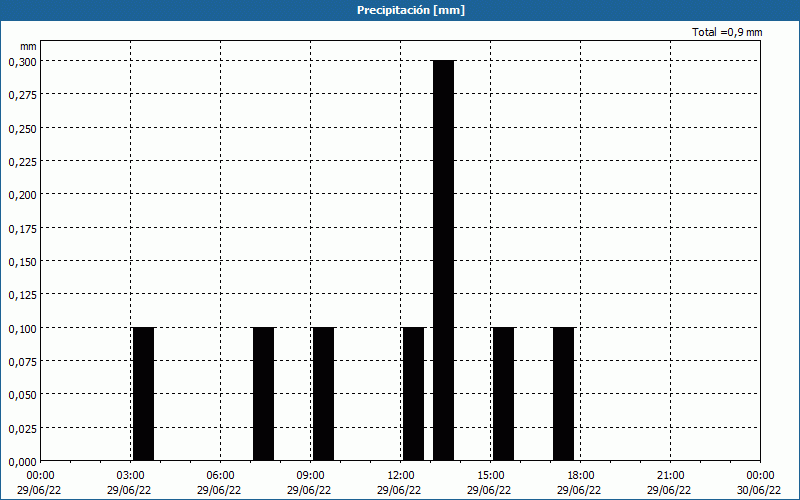This screenshot has height=500, width=800.
Task: Click the 18:00 x-axis time label
Action: 580,476
